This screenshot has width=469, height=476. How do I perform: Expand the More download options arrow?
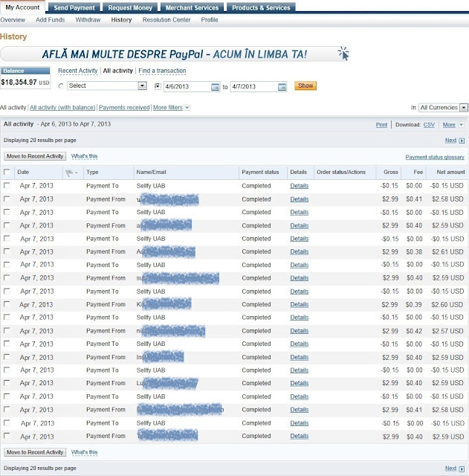(x=461, y=124)
